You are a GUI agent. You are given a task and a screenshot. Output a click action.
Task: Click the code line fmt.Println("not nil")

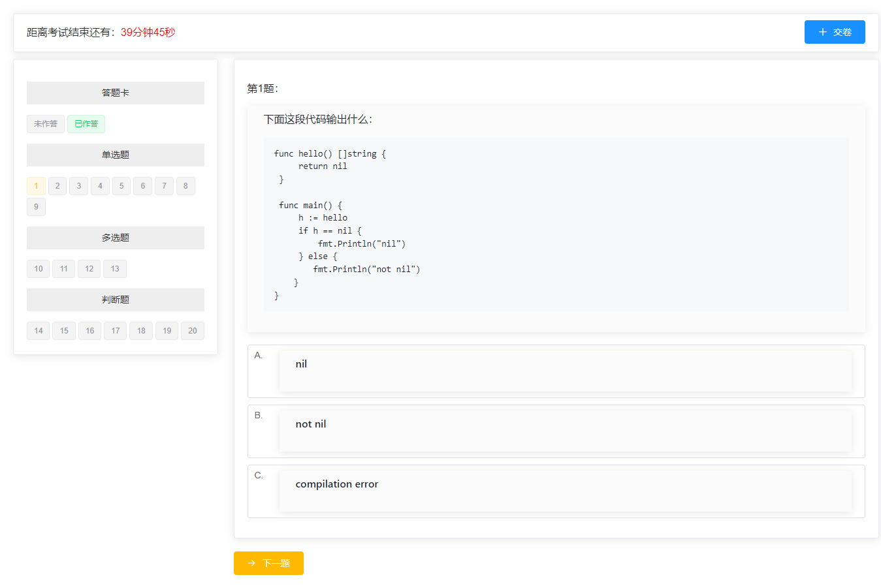click(x=366, y=270)
